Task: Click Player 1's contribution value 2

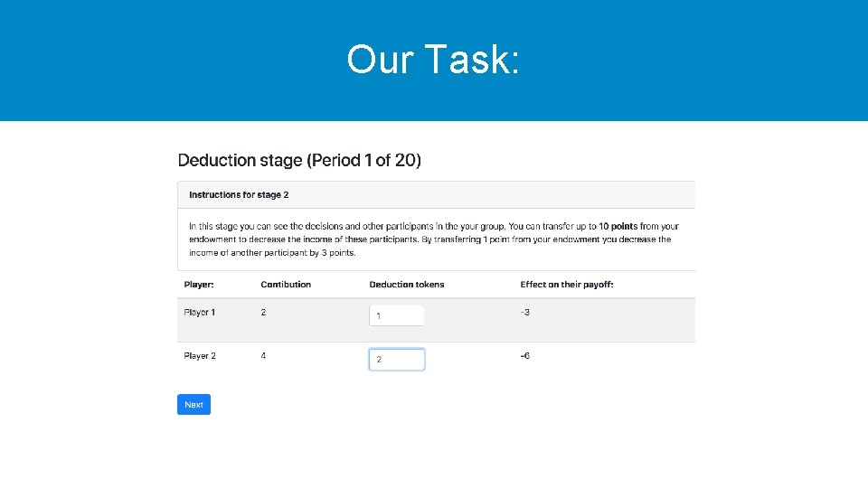Action: click(x=263, y=313)
